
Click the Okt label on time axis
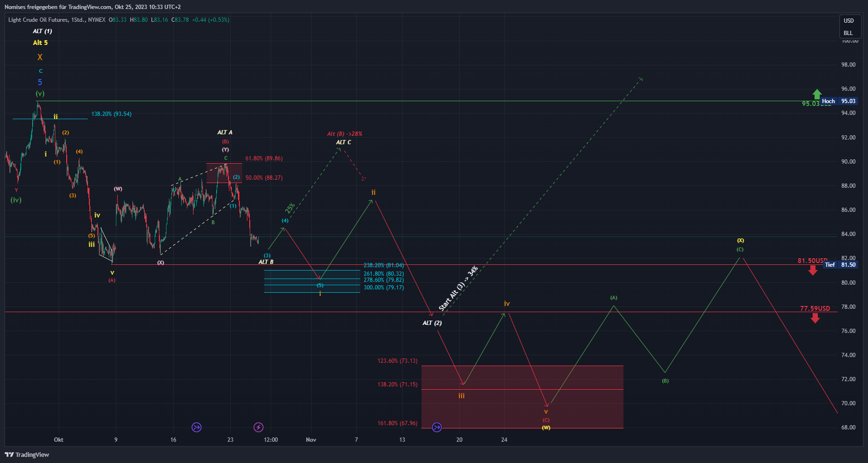click(x=59, y=440)
